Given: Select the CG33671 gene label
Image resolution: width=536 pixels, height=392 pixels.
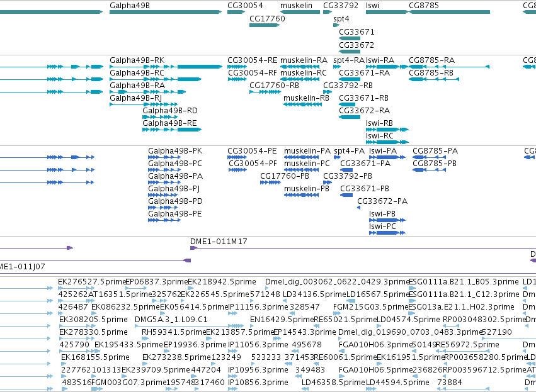Looking at the screenshot, I should click(x=356, y=31).
